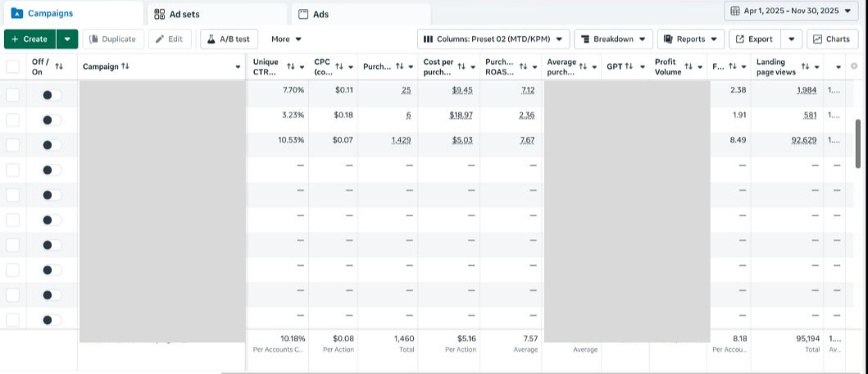
Task: Click purchase ROAS value 2.36
Action: (x=528, y=116)
